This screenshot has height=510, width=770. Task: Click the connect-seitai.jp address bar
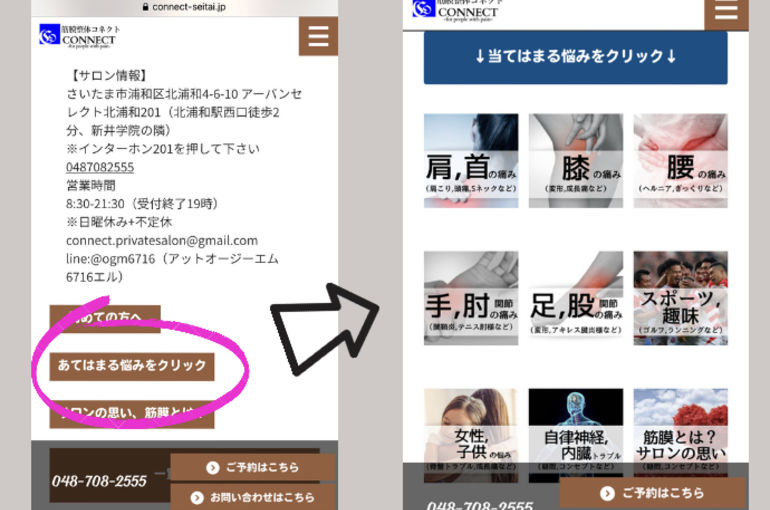click(185, 6)
